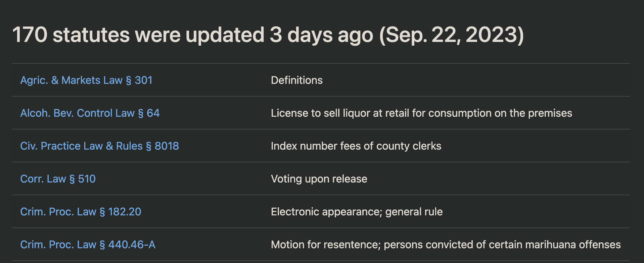This screenshot has width=644, height=263.
Task: Open Crim. Proc. Law § 440.46-A link
Action: pos(88,245)
